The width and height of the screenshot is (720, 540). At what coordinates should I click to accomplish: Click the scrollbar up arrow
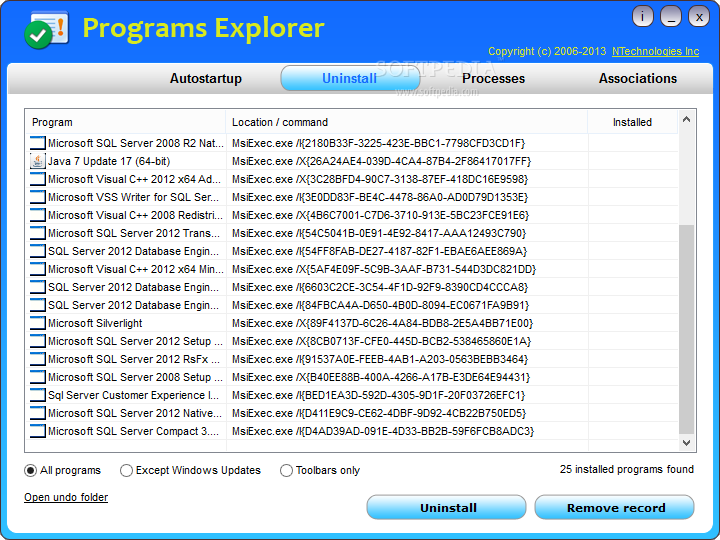tap(686, 119)
